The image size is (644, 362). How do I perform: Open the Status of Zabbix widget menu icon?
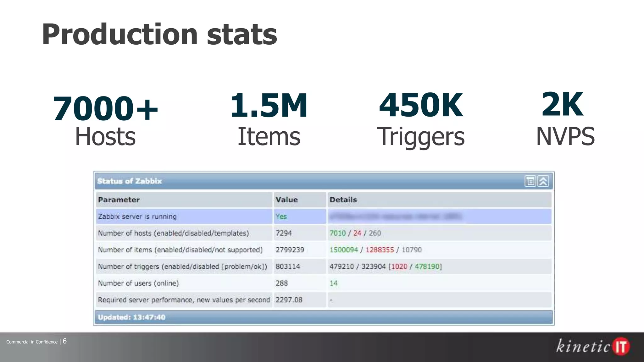(x=530, y=181)
